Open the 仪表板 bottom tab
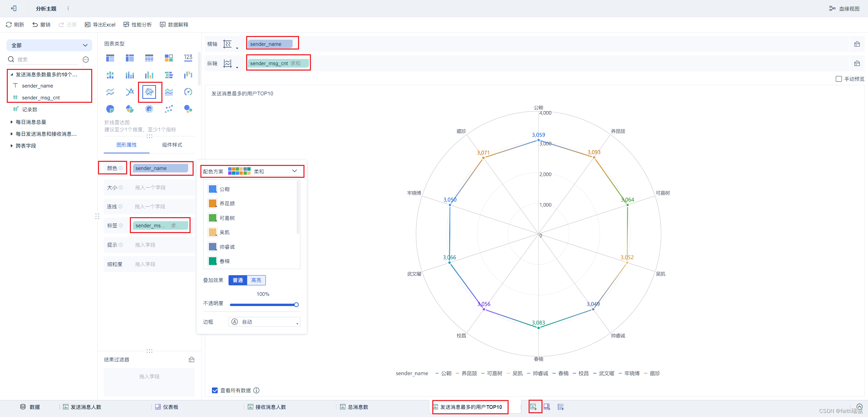The height and width of the screenshot is (417, 868). (167, 407)
